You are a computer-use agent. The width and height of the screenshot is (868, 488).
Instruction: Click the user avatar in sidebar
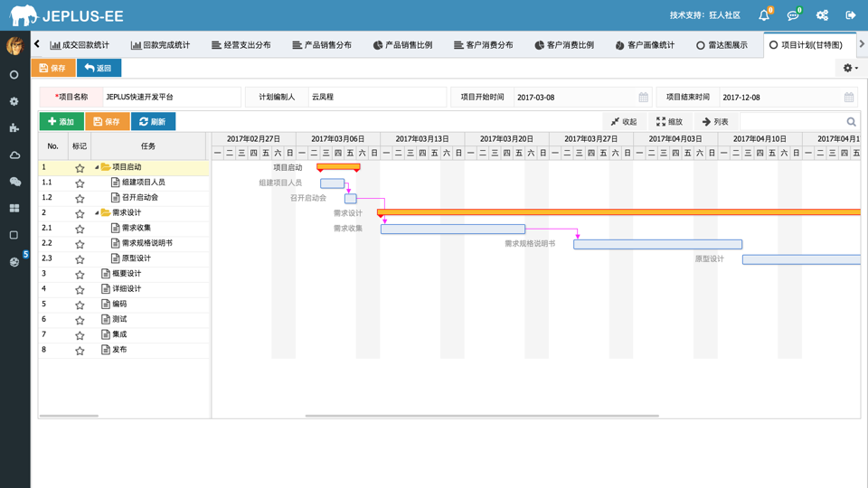click(x=15, y=45)
